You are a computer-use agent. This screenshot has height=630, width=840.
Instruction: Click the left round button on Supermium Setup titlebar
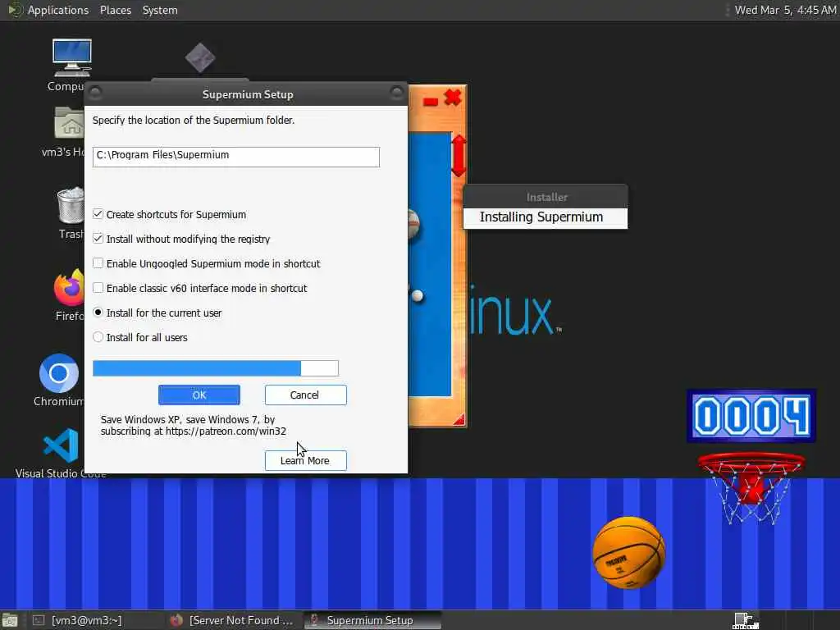[x=95, y=94]
